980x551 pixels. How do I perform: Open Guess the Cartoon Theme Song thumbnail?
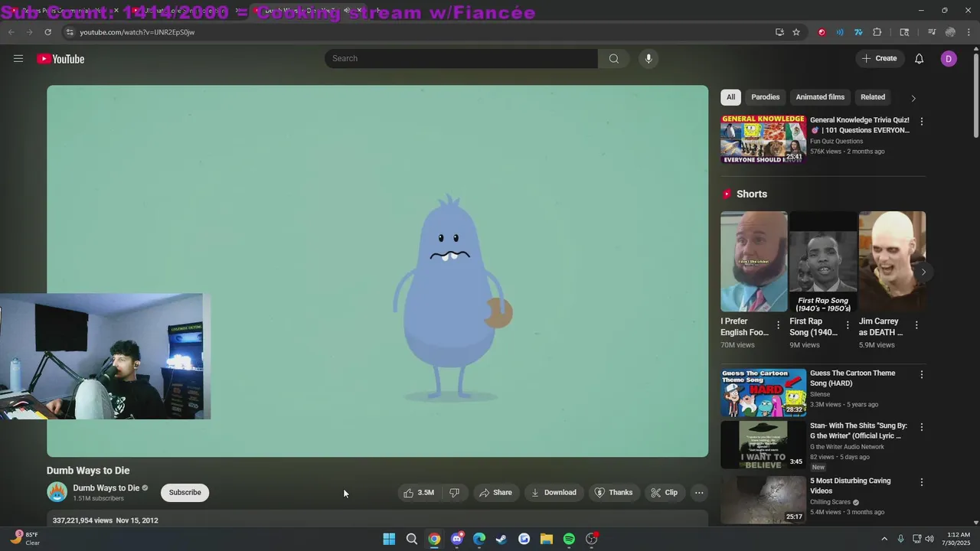coord(763,393)
